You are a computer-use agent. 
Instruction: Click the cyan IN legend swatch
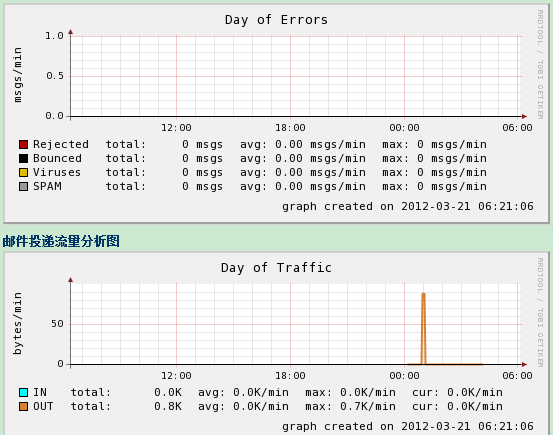tap(23, 392)
